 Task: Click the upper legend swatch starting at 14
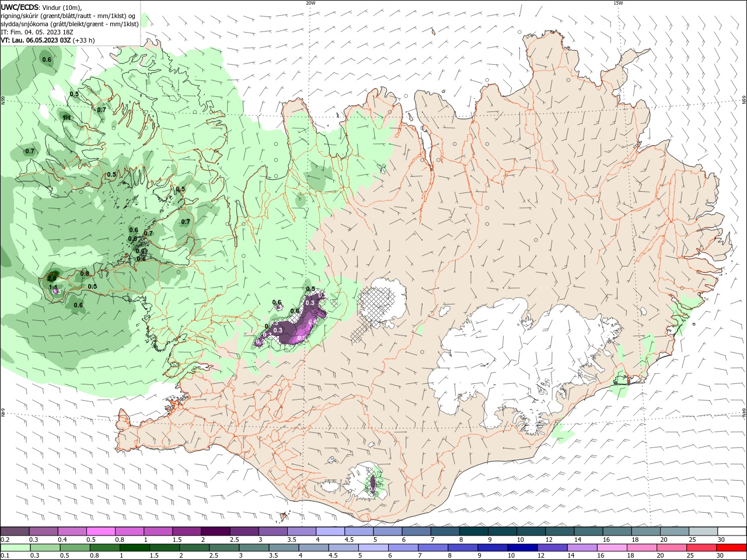589,531
